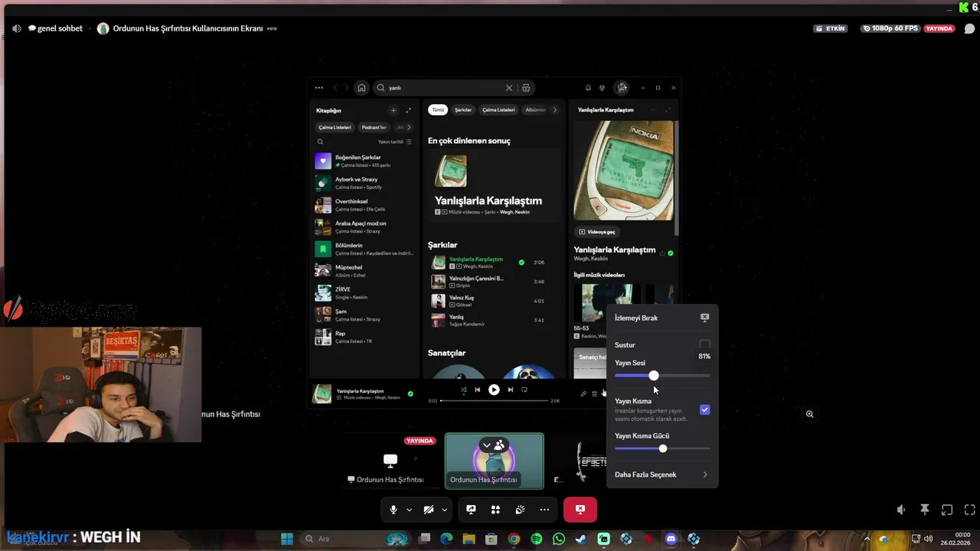
Task: Click the plus icon in Kitaplığın
Action: [x=394, y=110]
